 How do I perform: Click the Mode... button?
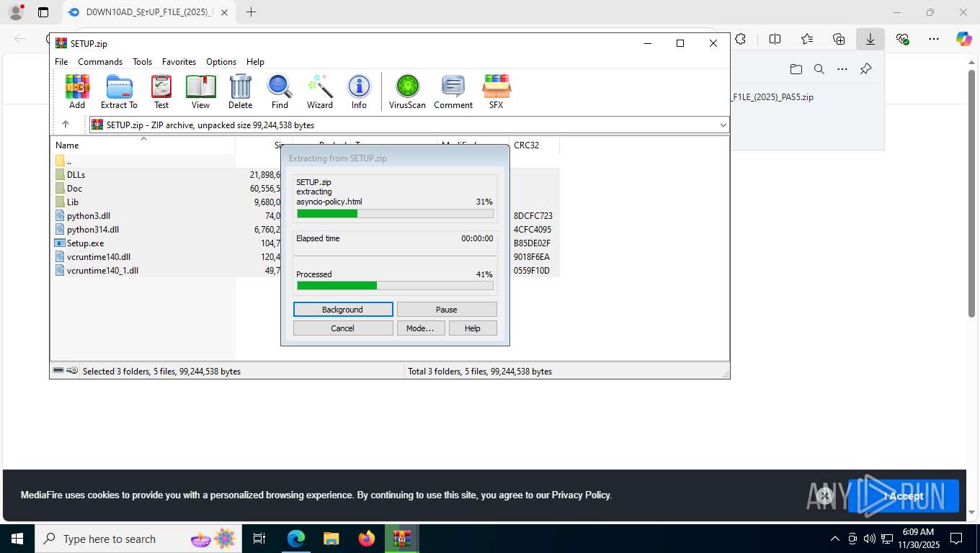(420, 328)
